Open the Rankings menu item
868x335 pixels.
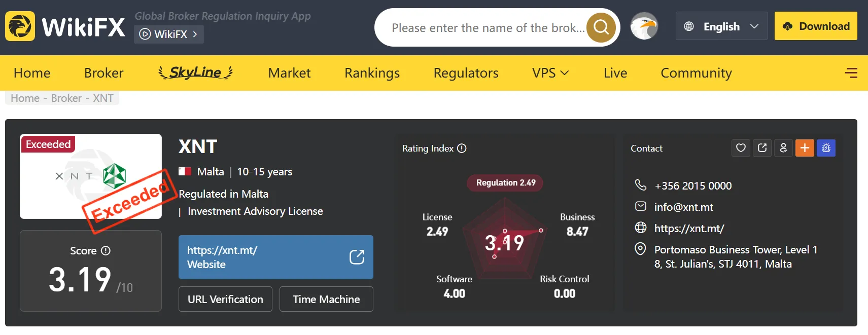[372, 73]
